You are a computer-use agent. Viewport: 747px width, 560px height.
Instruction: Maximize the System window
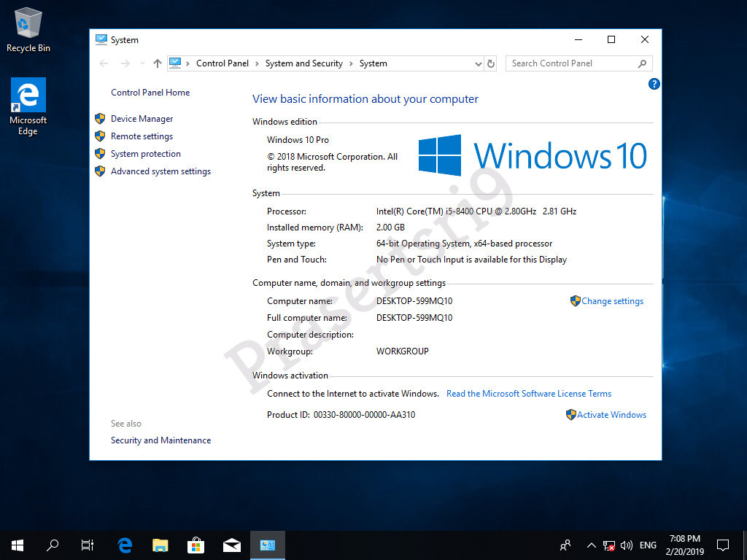(611, 39)
